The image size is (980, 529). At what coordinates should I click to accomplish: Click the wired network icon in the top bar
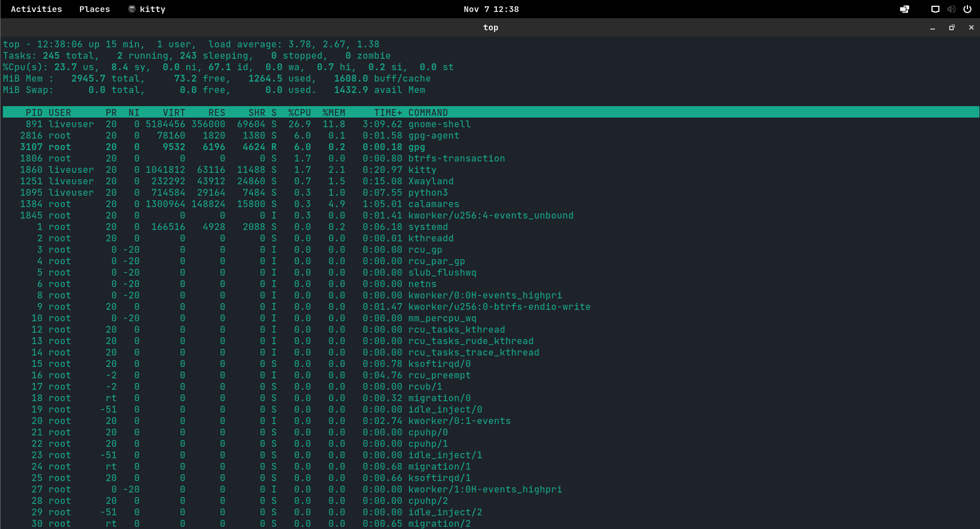(x=935, y=9)
